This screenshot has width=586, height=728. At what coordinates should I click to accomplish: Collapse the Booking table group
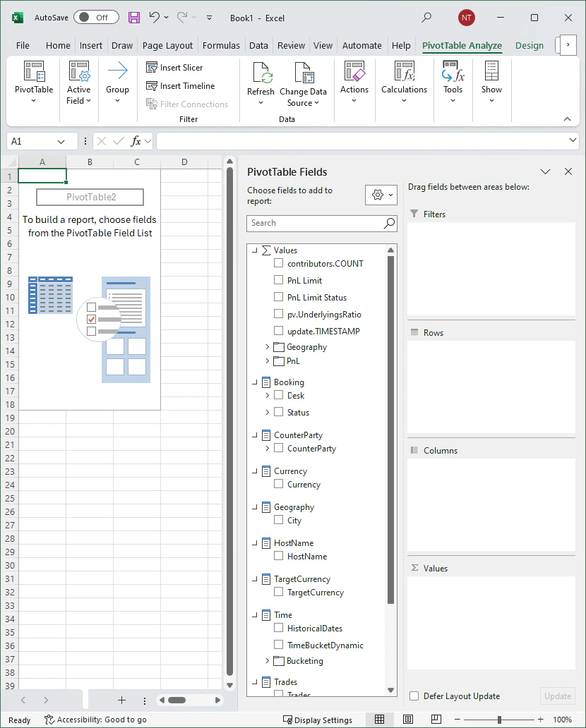point(255,382)
